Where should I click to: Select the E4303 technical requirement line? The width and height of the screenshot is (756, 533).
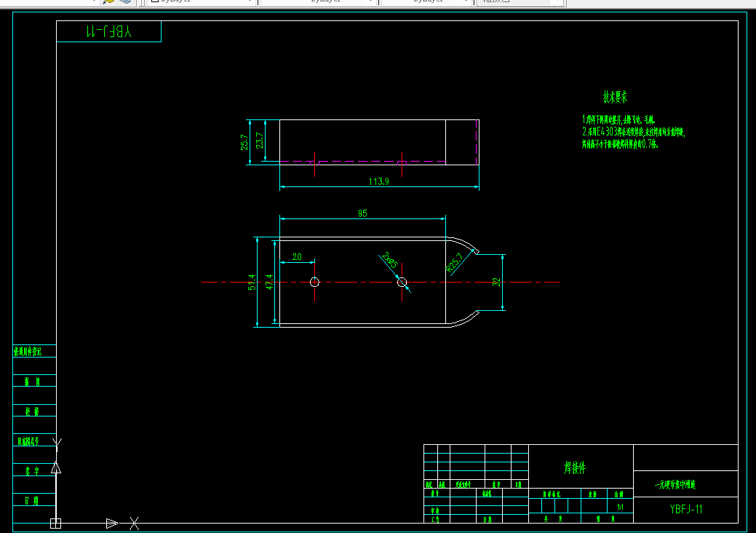point(634,132)
